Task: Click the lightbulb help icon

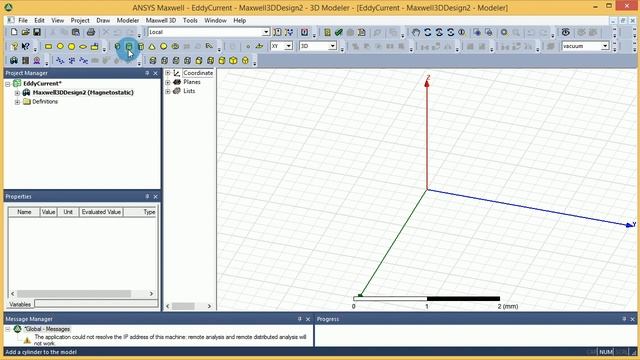Action: click(x=14, y=47)
